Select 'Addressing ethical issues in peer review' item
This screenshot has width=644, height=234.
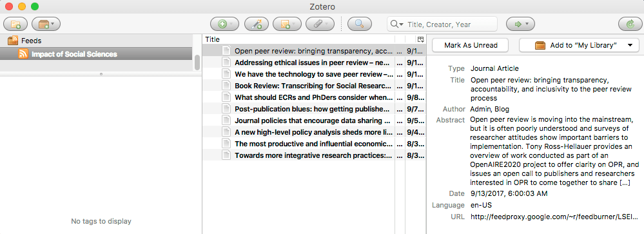(314, 63)
